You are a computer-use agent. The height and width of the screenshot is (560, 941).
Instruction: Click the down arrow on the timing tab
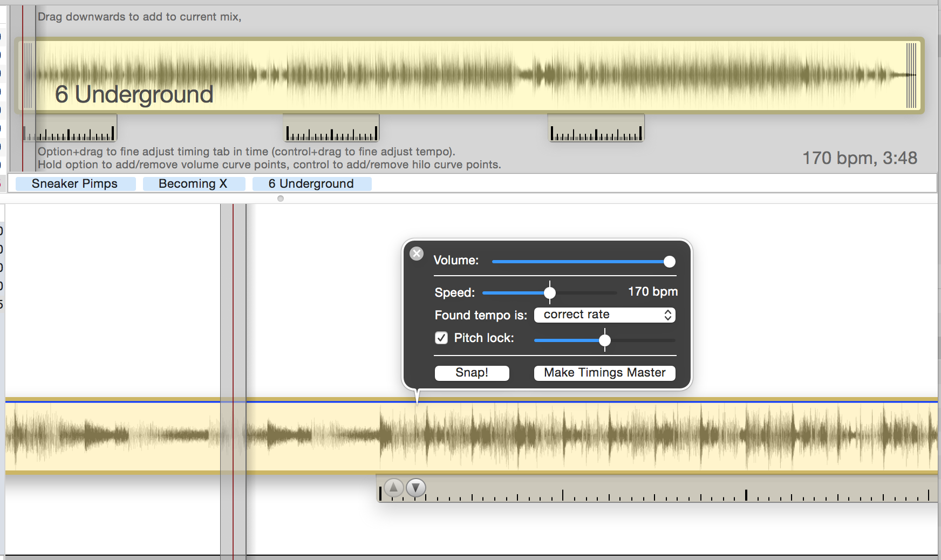tap(415, 488)
